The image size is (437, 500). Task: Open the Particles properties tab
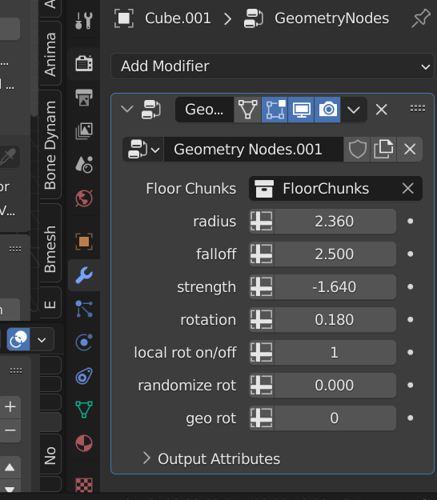click(84, 309)
